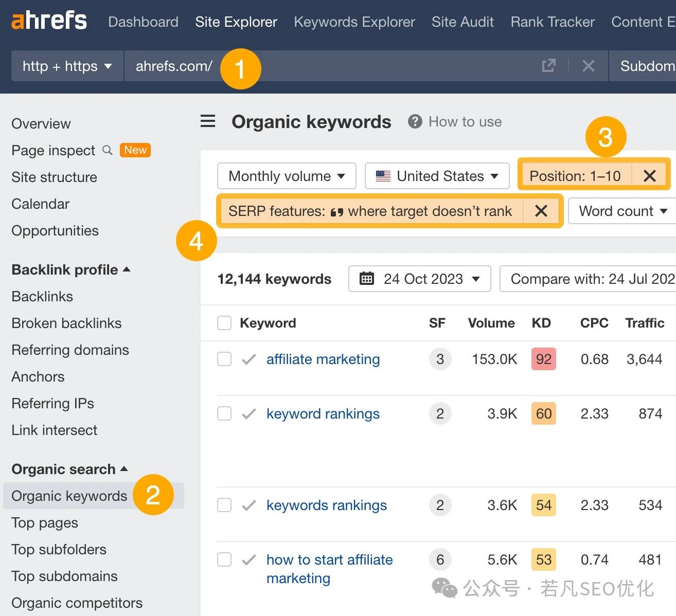Check the how to start affiliate marketing checkbox

[224, 559]
